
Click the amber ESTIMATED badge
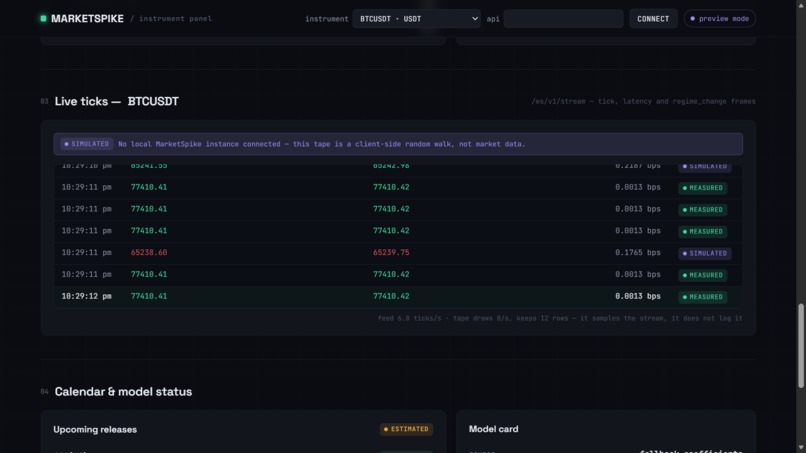(x=406, y=429)
